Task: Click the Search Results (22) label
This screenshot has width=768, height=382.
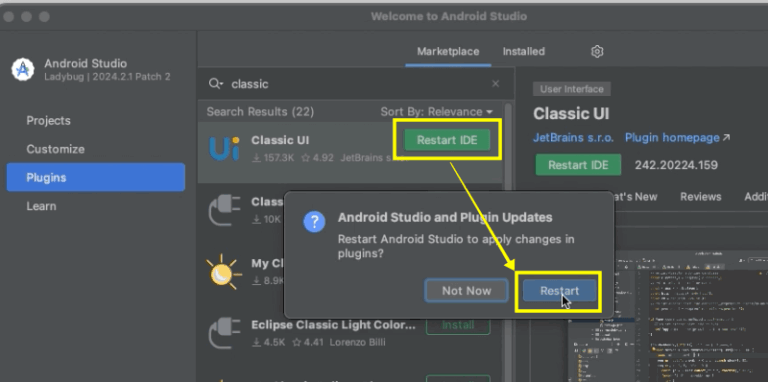Action: point(260,112)
